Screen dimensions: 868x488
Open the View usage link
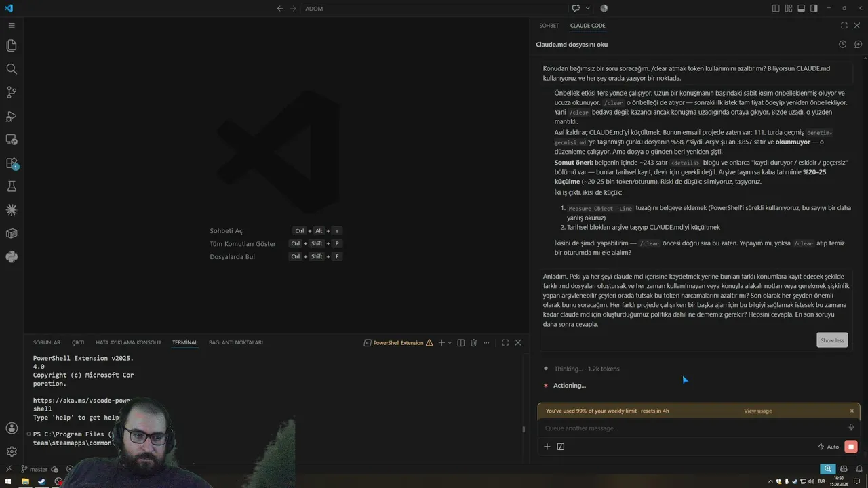pos(757,411)
